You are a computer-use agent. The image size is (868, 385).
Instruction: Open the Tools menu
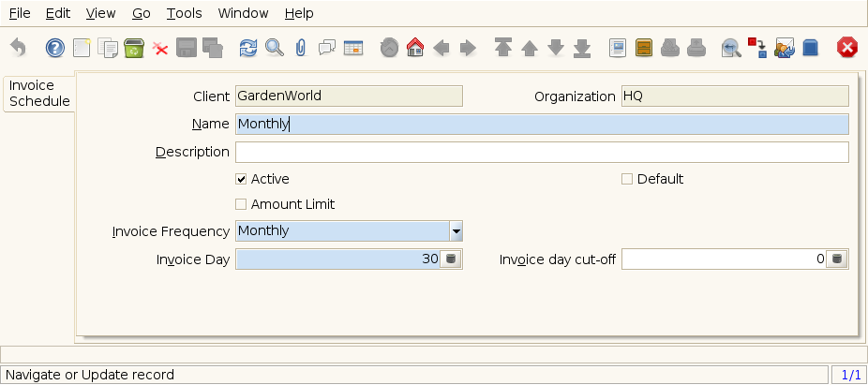click(x=184, y=14)
